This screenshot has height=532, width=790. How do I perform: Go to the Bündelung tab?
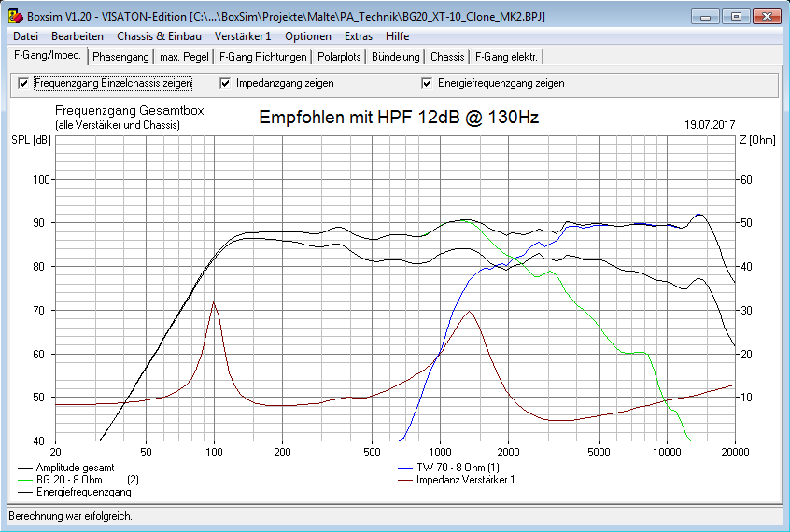click(395, 57)
